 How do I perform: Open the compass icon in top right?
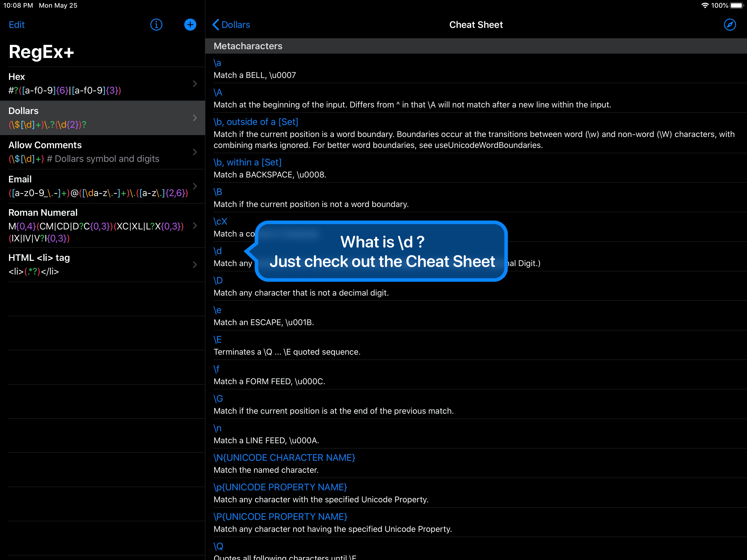tap(730, 25)
